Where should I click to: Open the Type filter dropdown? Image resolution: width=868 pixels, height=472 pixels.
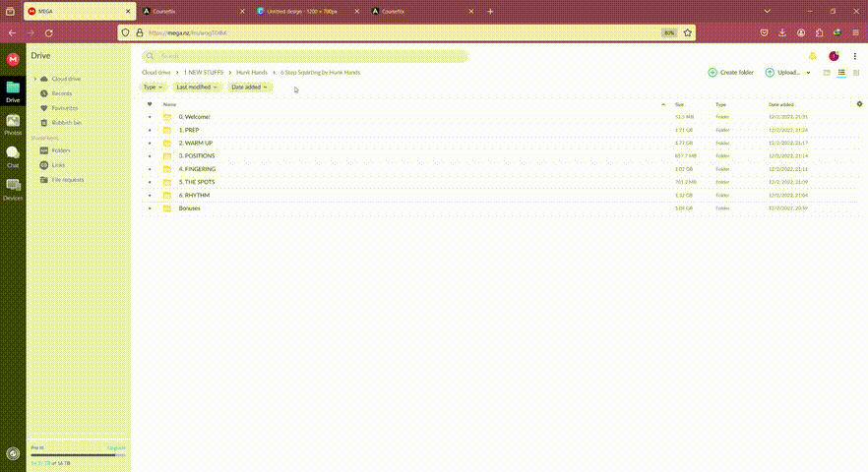[x=153, y=87]
